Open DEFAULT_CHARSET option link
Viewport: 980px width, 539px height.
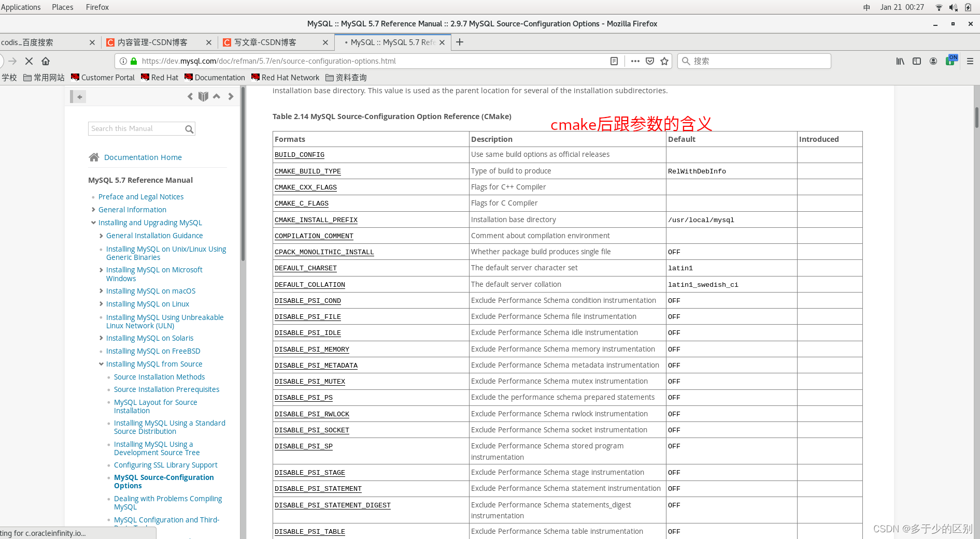click(306, 268)
